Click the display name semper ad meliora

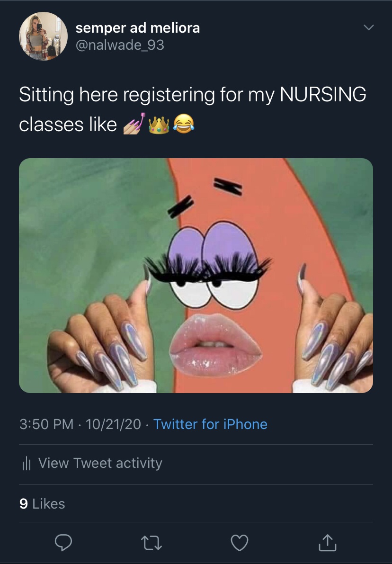pos(138,27)
